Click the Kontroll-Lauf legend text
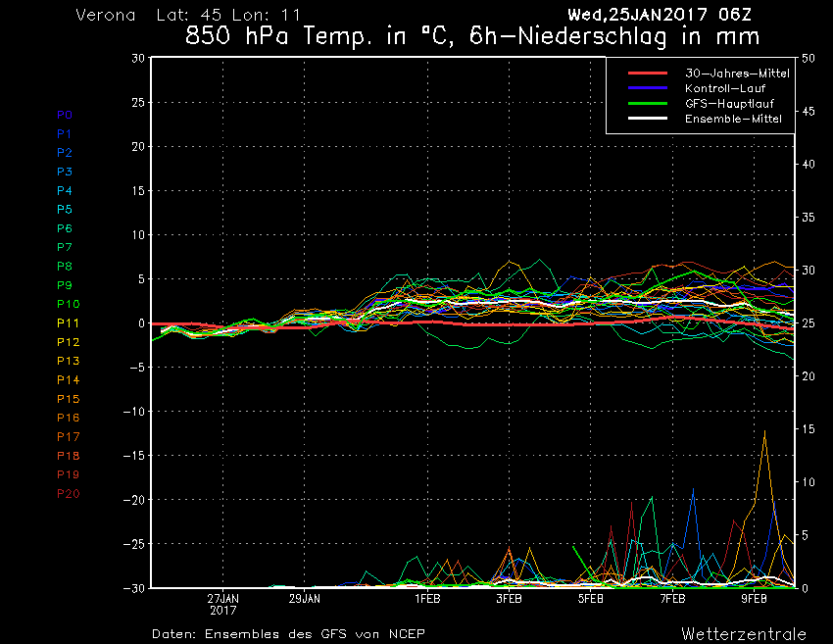This screenshot has width=833, height=644. [x=725, y=88]
